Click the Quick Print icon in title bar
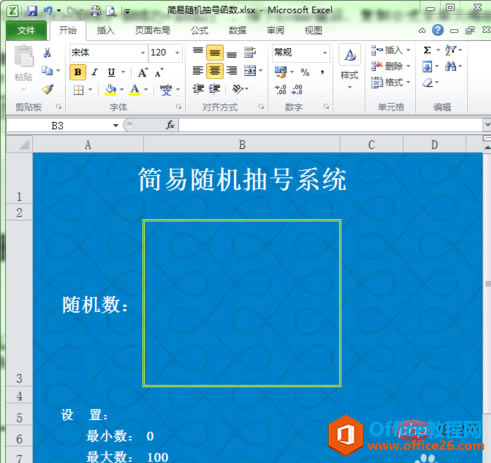The width and height of the screenshot is (491, 463). point(95,11)
